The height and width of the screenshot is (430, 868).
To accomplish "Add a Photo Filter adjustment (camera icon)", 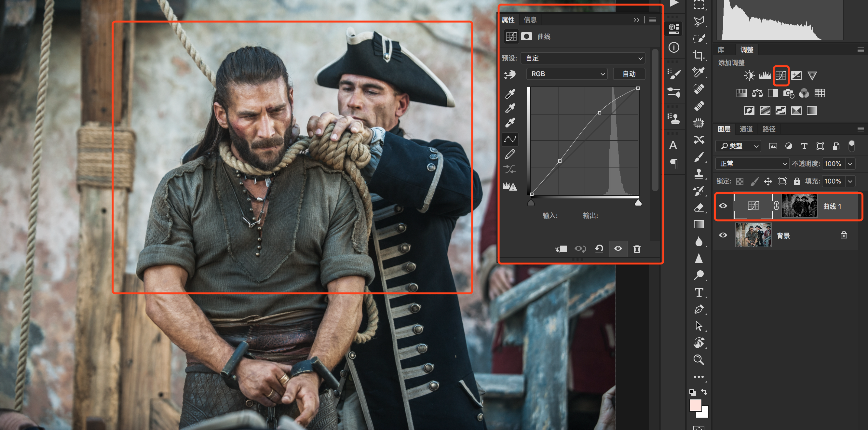I will 789,93.
